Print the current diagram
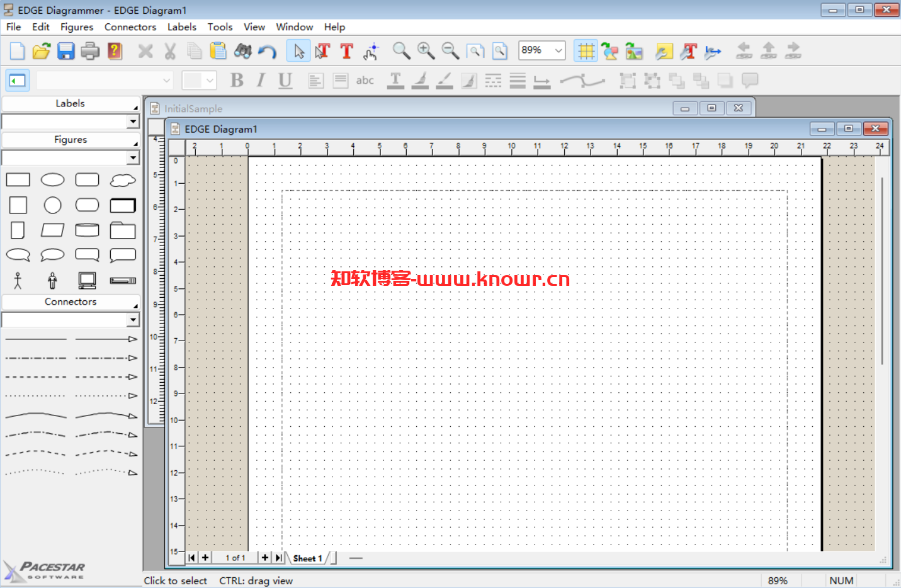901x588 pixels. 90,51
